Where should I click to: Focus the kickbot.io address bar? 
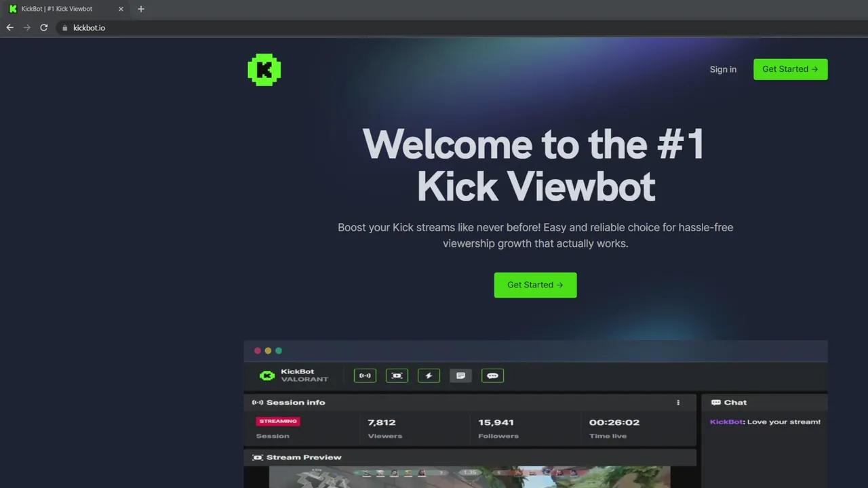tap(461, 28)
